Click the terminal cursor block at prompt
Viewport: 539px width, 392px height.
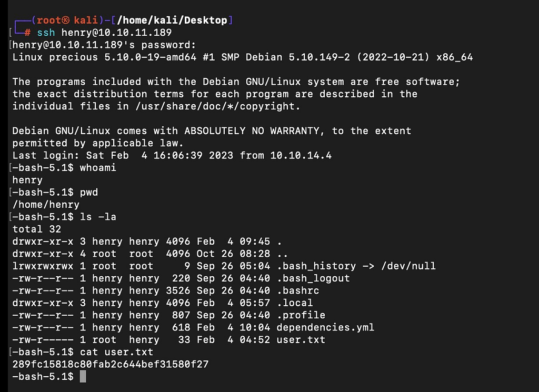(83, 377)
